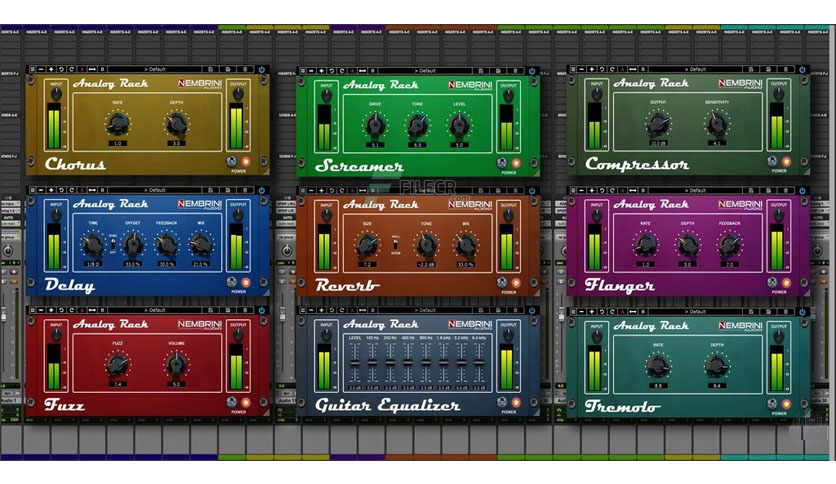This screenshot has width=836, height=484.
Task: Select the A slot in Chorus toolbar
Action: 82,69
